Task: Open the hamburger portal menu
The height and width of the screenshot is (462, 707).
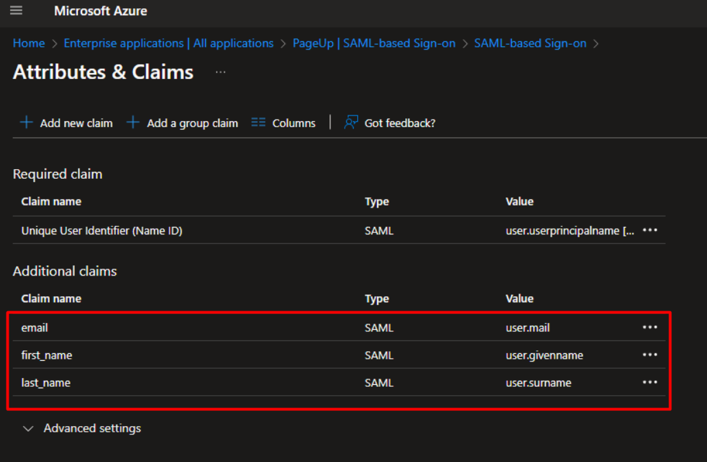Action: point(16,11)
